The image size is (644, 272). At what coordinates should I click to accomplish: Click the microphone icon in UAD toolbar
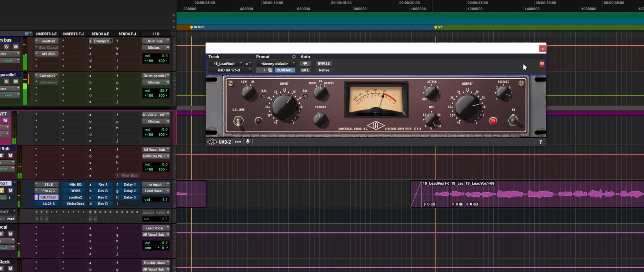click(x=248, y=142)
